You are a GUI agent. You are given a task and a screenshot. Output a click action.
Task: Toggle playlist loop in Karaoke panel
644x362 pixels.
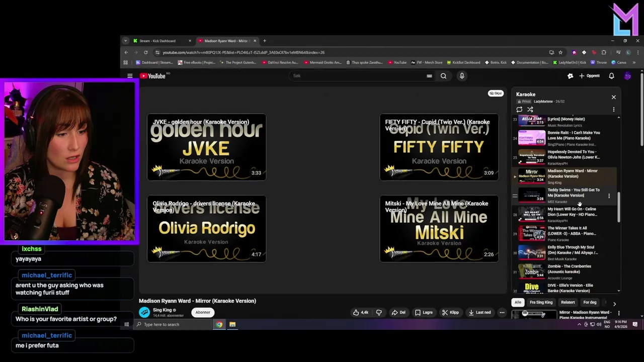[519, 109]
